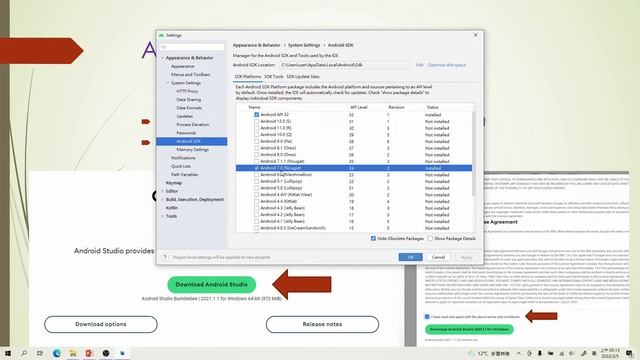Click the SDK platform list scrollbar

tap(473, 153)
